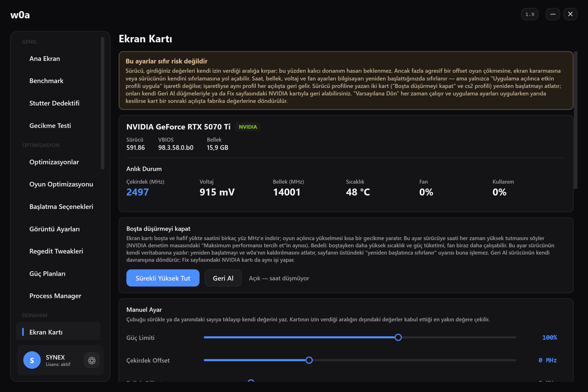Viewport: 588px width, 392px height.
Task: Click the OPTİMİZASYON sidebar group label
Action: tap(41, 145)
